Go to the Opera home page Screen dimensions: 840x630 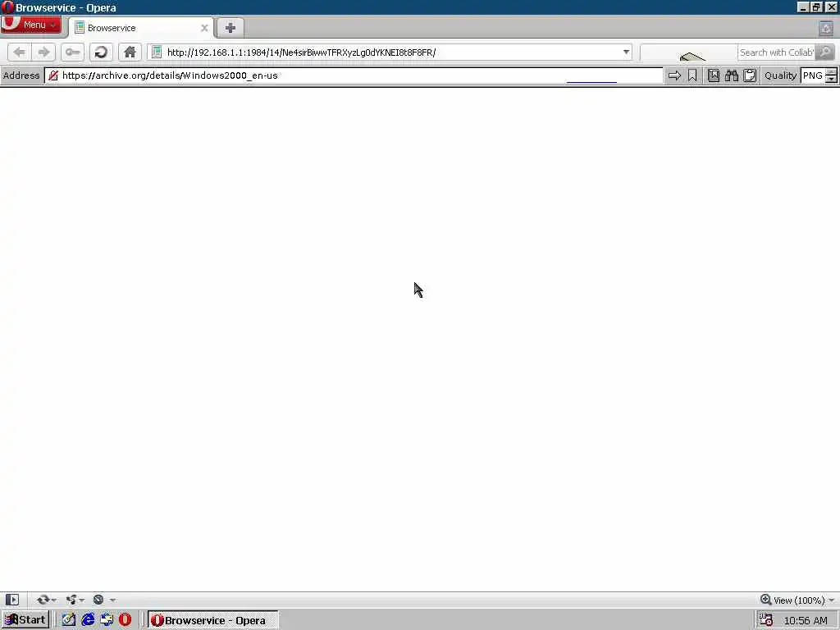(x=130, y=52)
